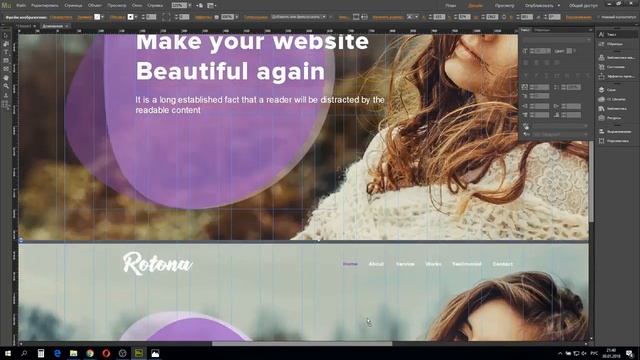Select the 'Make your website' headline text
This screenshot has height=360, width=640.
coord(252,42)
